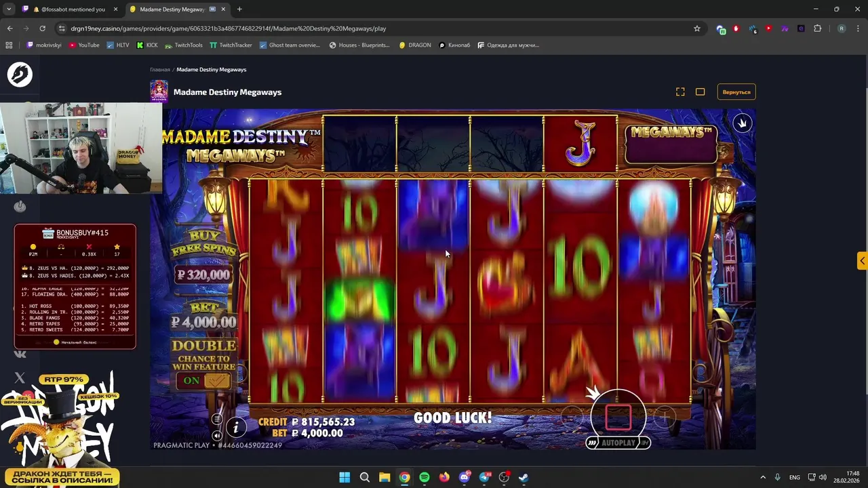Open the game info 'i' button
Viewport: 868px width, 488px height.
(x=236, y=426)
